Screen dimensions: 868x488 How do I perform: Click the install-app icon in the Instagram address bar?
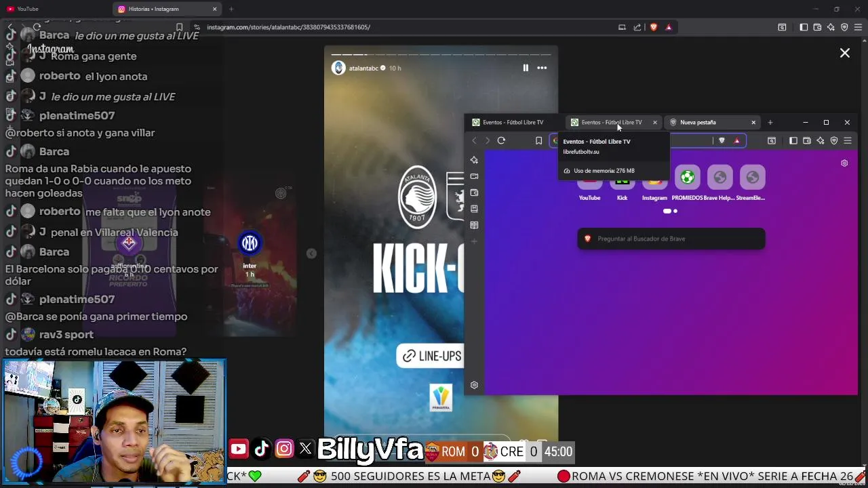(622, 27)
